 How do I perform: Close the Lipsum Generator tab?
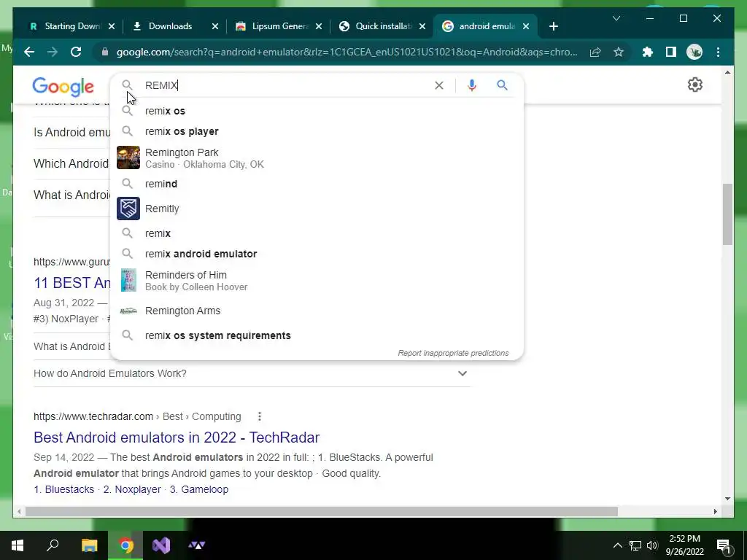[319, 26]
